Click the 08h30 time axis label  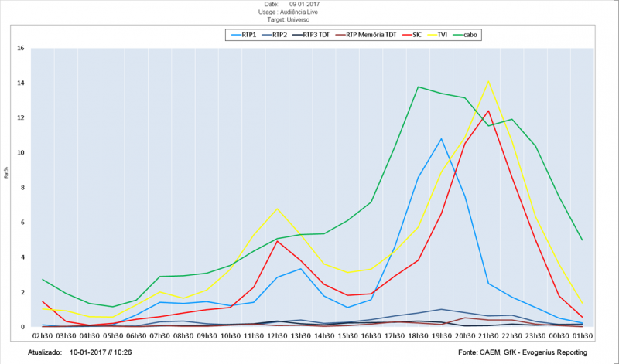pyautogui.click(x=183, y=336)
